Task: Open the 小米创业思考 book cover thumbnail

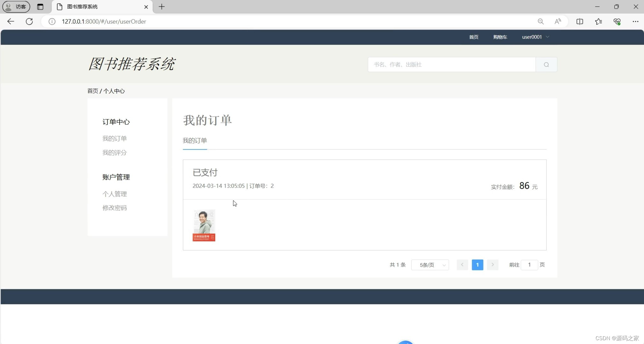Action: [204, 225]
